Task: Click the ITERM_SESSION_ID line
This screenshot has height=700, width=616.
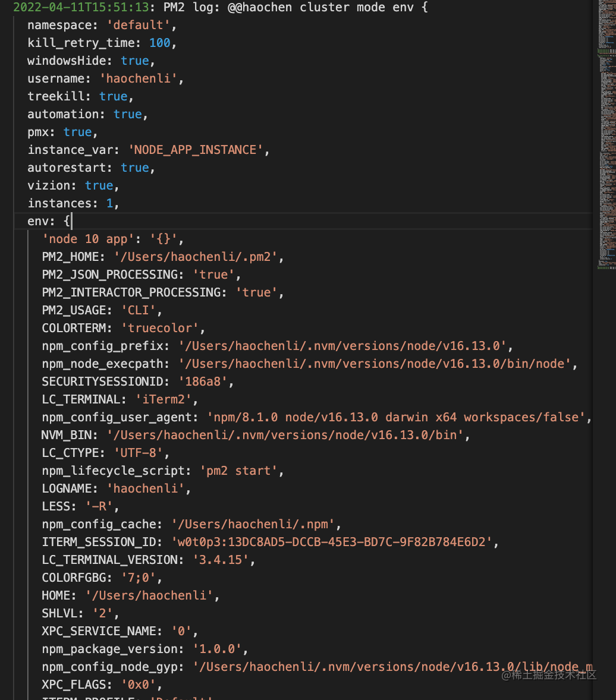Action: 270,543
